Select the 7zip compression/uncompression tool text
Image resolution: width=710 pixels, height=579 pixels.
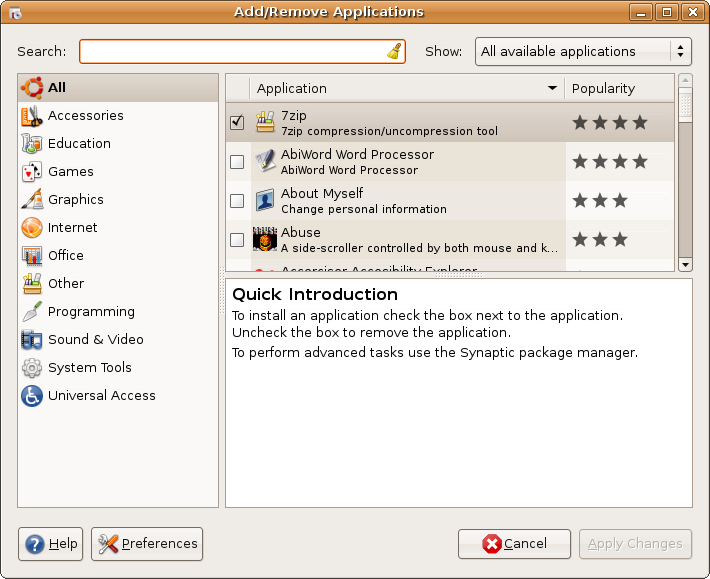point(389,131)
